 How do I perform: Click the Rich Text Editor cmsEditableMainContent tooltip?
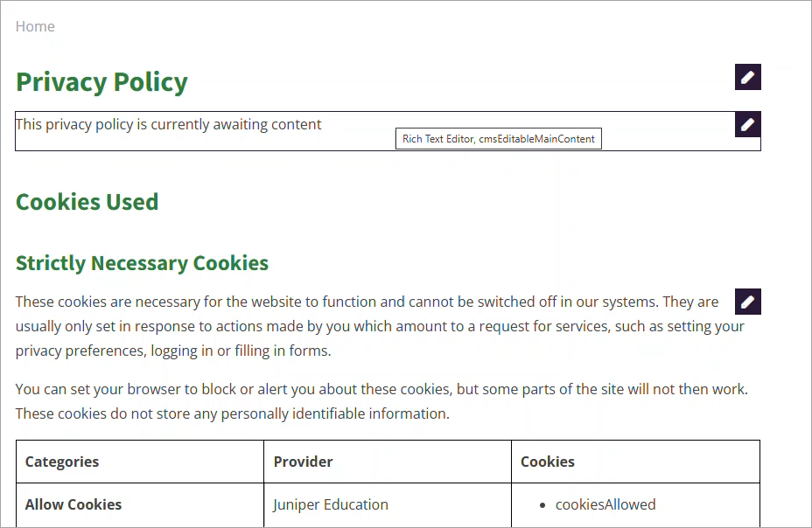[x=498, y=139]
